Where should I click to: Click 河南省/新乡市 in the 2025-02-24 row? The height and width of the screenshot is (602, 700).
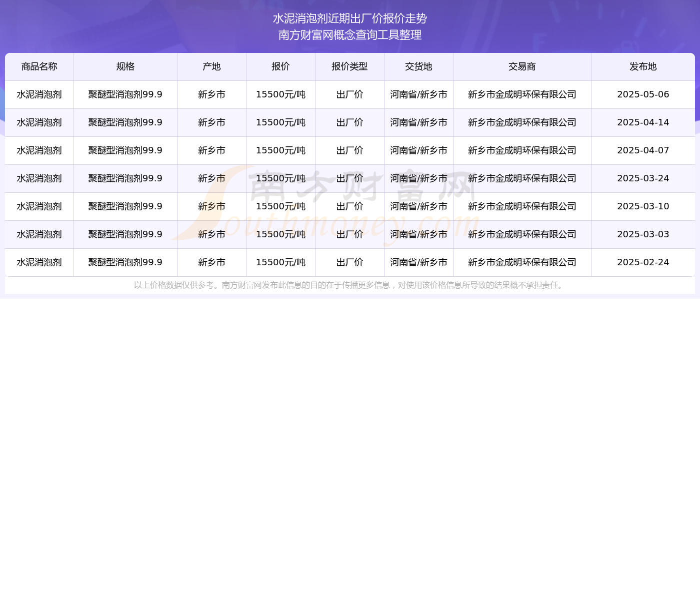click(x=418, y=262)
